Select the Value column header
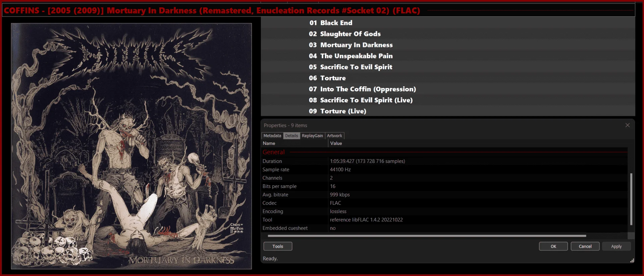 [x=478, y=143]
